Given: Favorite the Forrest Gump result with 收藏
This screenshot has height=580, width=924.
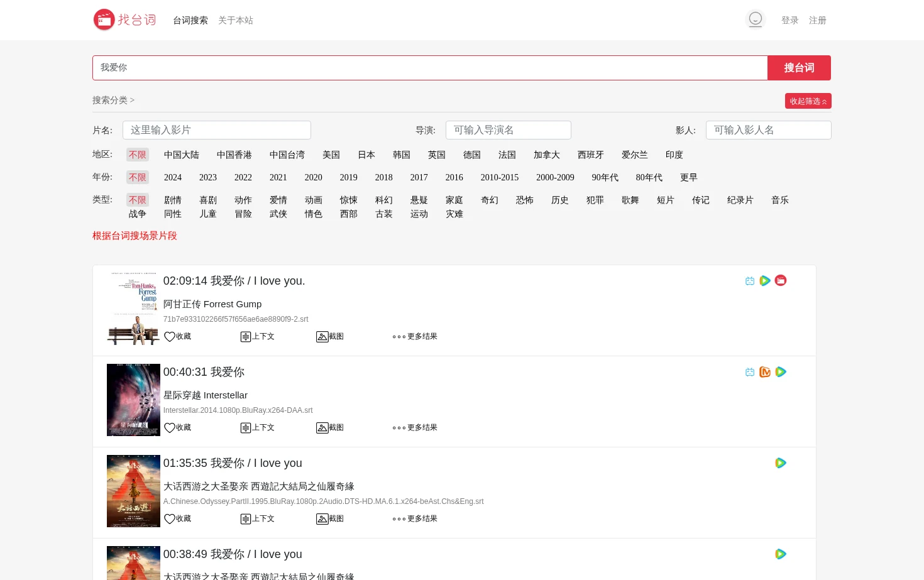Looking at the screenshot, I should tap(177, 337).
